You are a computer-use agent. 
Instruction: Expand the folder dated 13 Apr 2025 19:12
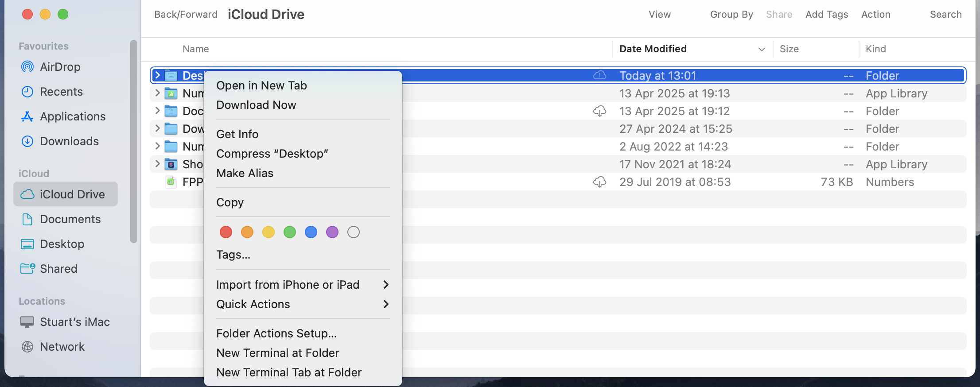[157, 111]
